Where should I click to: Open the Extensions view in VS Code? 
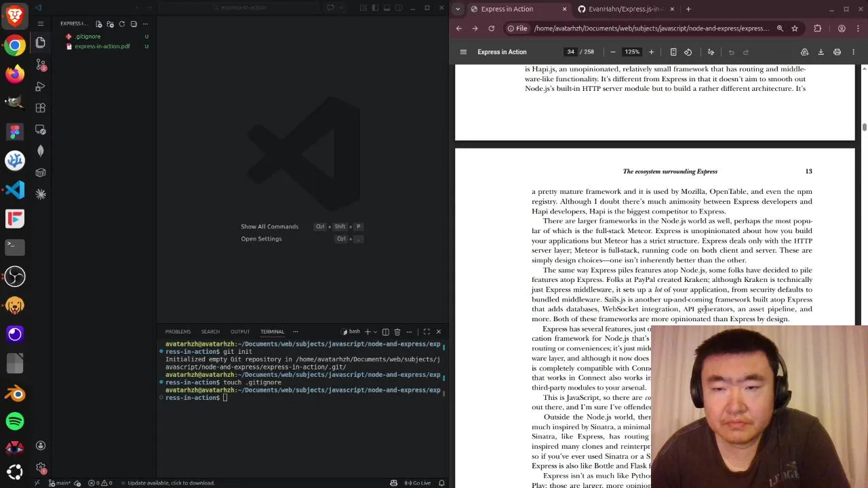40,108
